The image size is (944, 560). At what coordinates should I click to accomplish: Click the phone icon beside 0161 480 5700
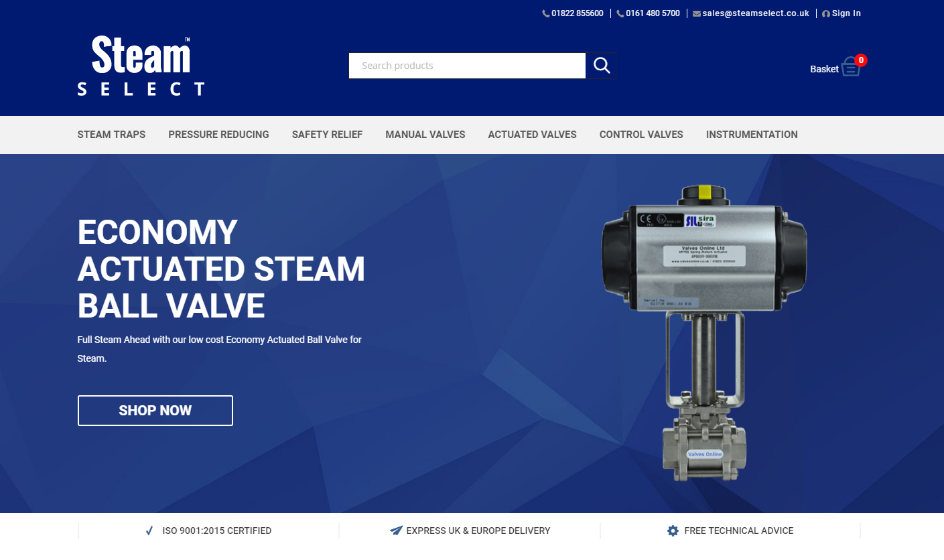[620, 13]
